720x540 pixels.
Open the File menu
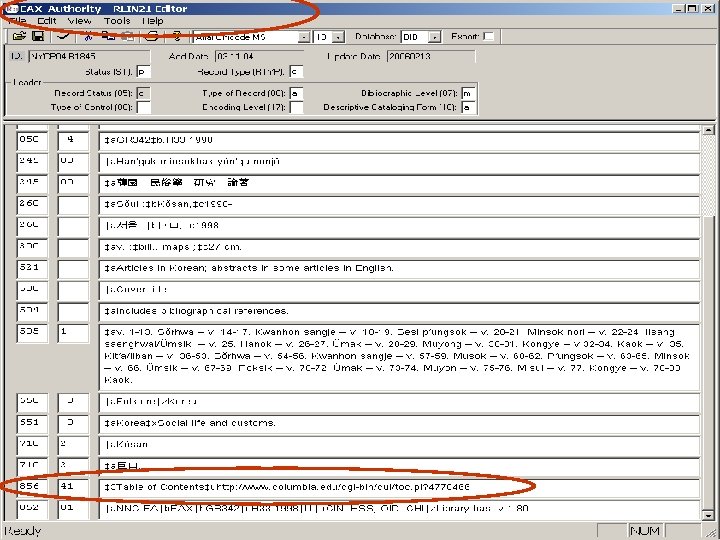pyautogui.click(x=17, y=21)
